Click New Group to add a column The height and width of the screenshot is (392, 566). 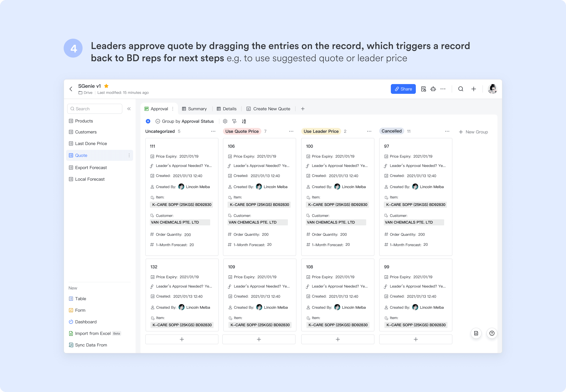point(473,132)
